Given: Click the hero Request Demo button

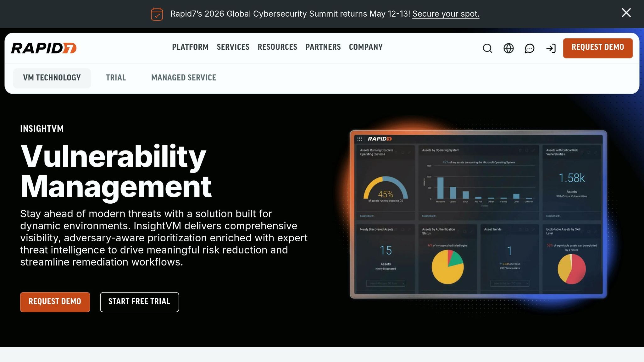Looking at the screenshot, I should pos(55,302).
